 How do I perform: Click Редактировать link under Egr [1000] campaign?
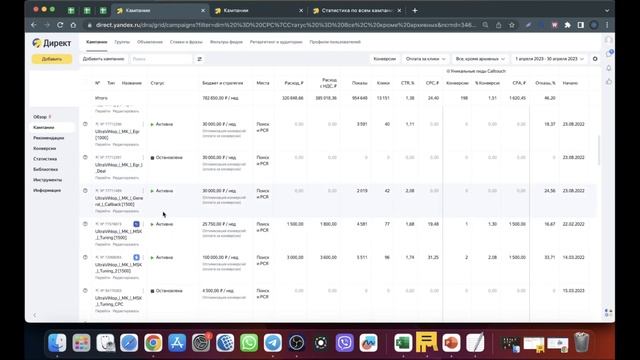[126, 144]
